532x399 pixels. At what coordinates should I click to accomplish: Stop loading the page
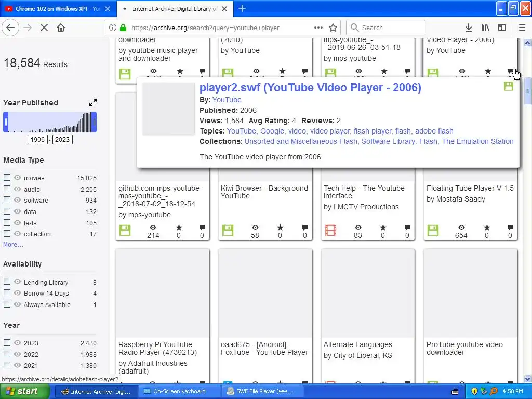[x=44, y=28]
